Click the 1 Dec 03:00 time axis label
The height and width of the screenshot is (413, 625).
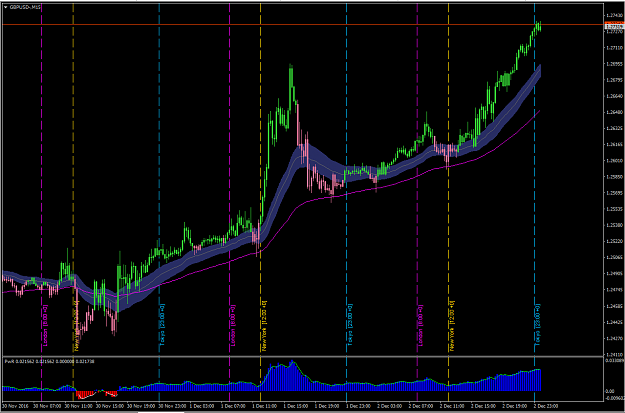point(202,406)
